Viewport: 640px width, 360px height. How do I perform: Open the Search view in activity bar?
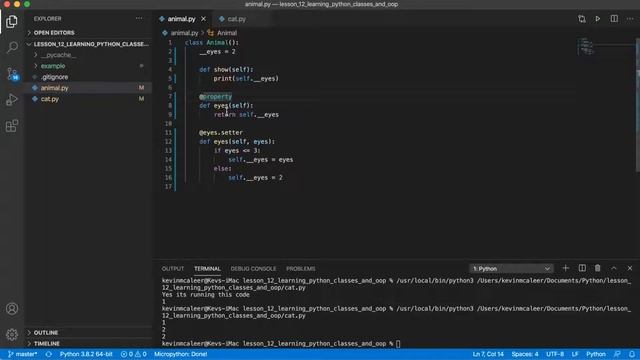click(x=12, y=47)
